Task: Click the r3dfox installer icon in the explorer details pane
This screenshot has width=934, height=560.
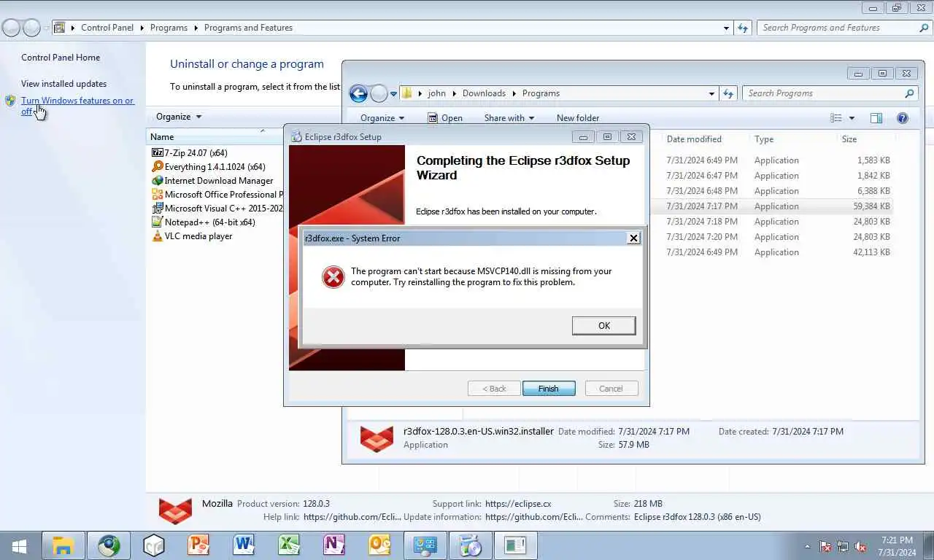Action: coord(377,438)
